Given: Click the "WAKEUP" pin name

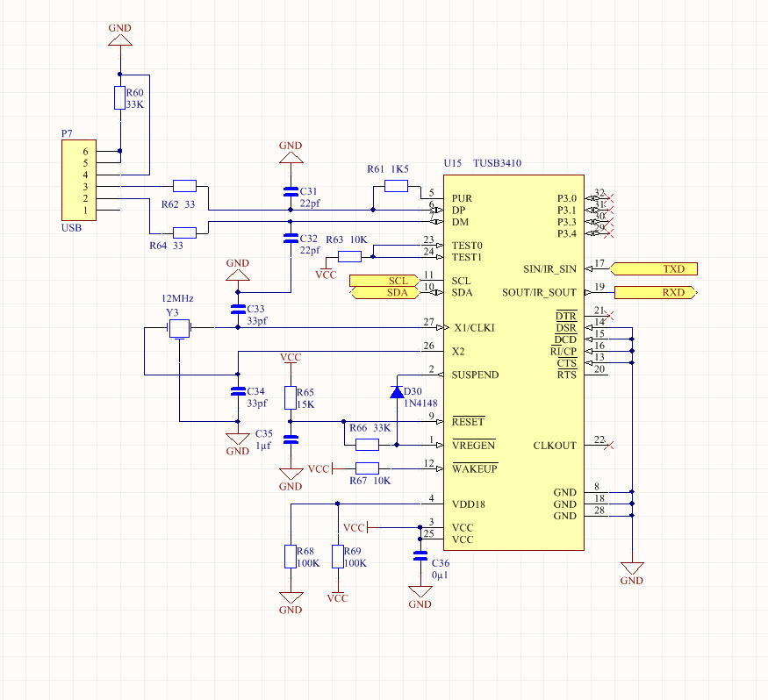Looking at the screenshot, I should [475, 469].
